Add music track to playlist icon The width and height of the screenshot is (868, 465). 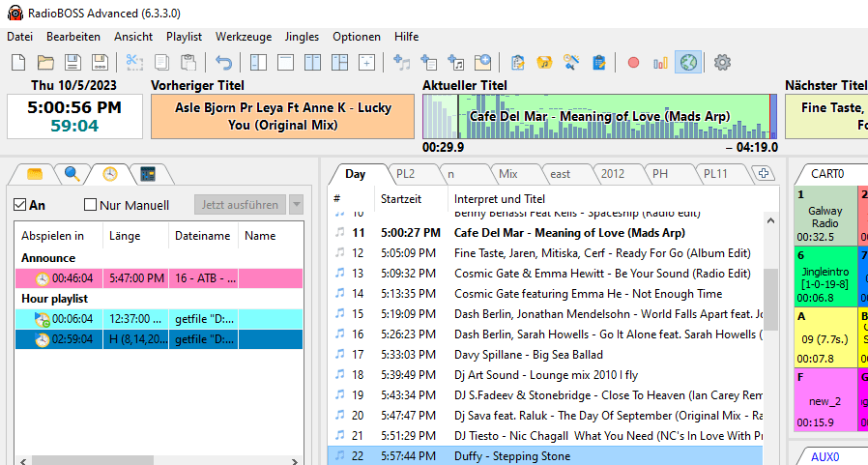point(401,63)
